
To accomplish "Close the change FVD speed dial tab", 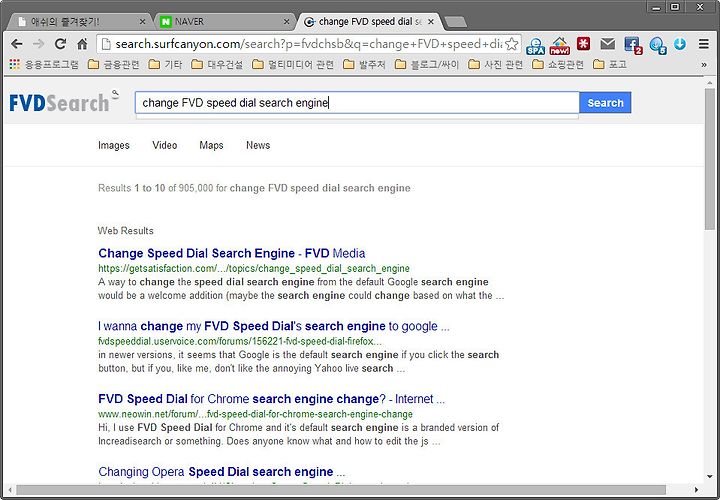I will coord(431,22).
